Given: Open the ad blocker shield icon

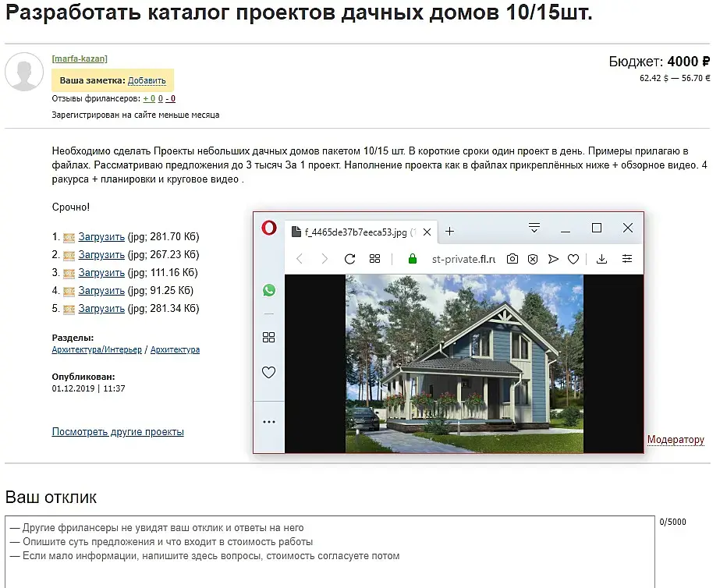Looking at the screenshot, I should click(533, 259).
